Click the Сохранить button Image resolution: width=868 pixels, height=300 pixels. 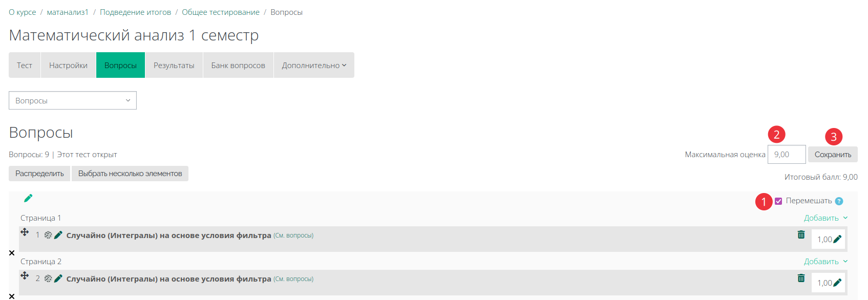[833, 155]
